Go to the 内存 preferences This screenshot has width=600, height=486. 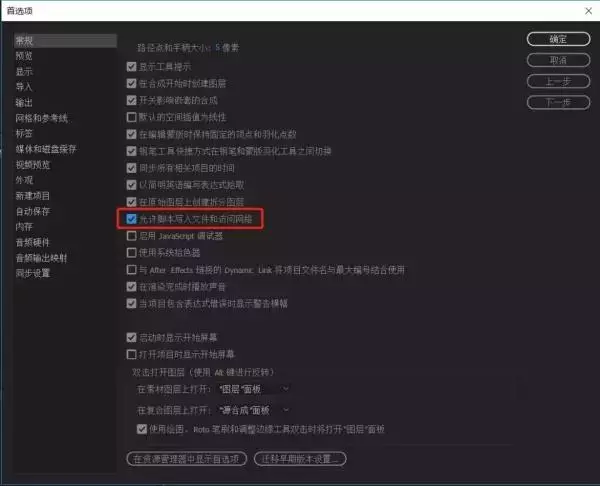click(x=24, y=227)
